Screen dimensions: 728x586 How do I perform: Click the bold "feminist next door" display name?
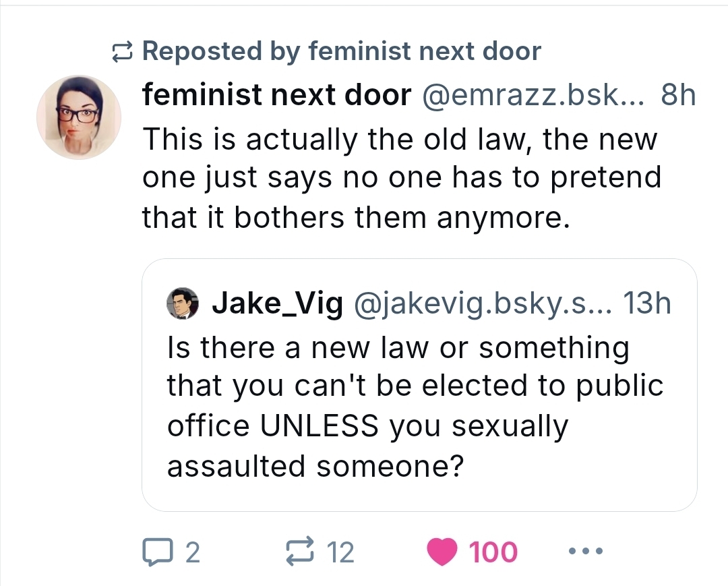pyautogui.click(x=276, y=96)
